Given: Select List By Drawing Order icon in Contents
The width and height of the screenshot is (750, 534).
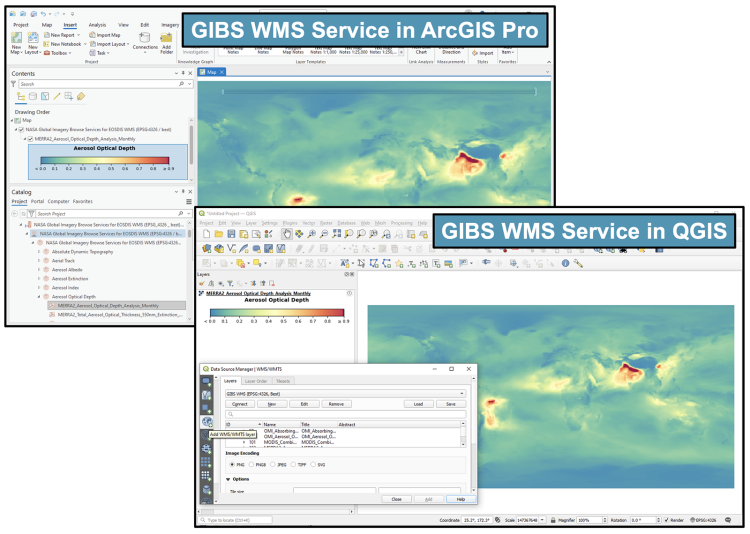Looking at the screenshot, I should [21, 97].
